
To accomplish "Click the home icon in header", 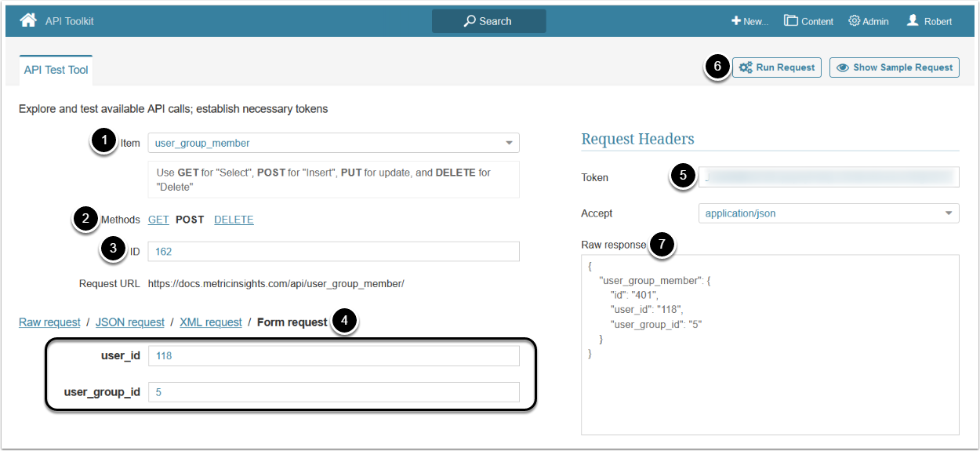I will (x=28, y=20).
